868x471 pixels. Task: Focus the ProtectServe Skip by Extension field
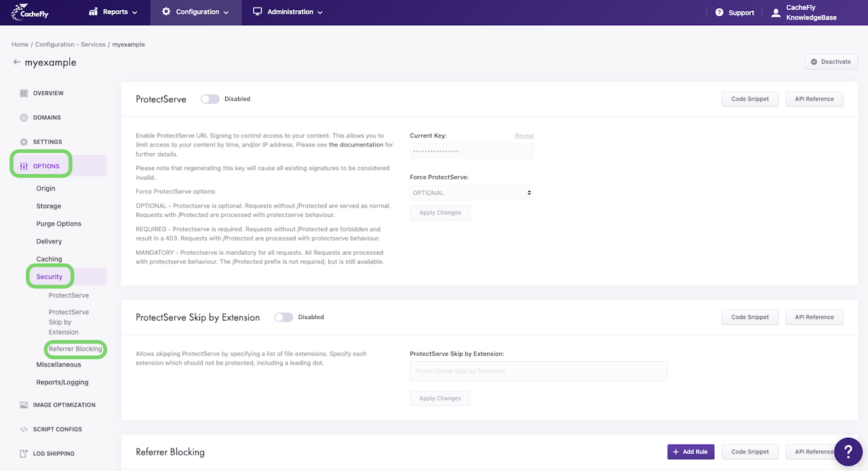[538, 371]
